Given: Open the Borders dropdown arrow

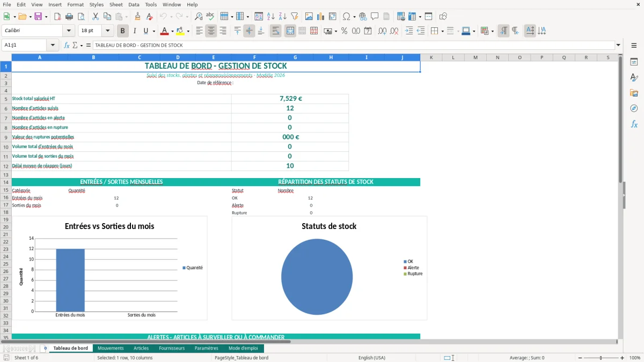Looking at the screenshot, I should pyautogui.click(x=442, y=31).
